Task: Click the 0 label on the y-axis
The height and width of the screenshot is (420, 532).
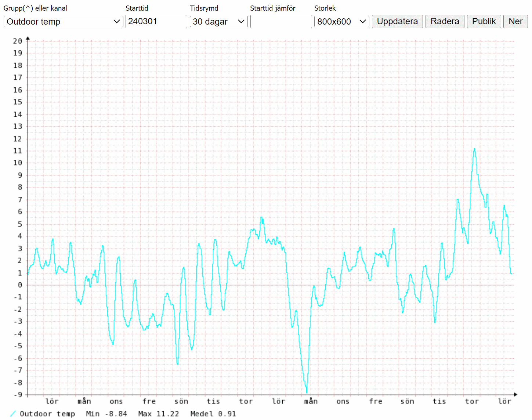Action: 20,285
